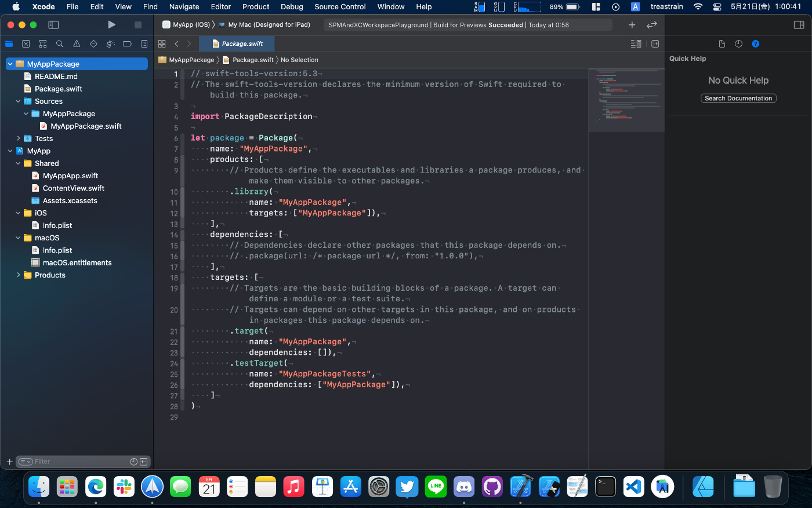Select the Quick Help inspector

pyautogui.click(x=755, y=44)
